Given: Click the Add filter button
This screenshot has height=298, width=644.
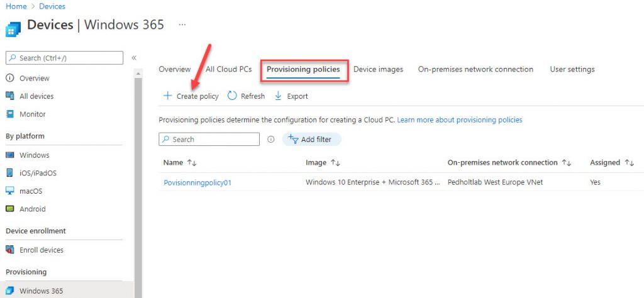Looking at the screenshot, I should pyautogui.click(x=311, y=140).
